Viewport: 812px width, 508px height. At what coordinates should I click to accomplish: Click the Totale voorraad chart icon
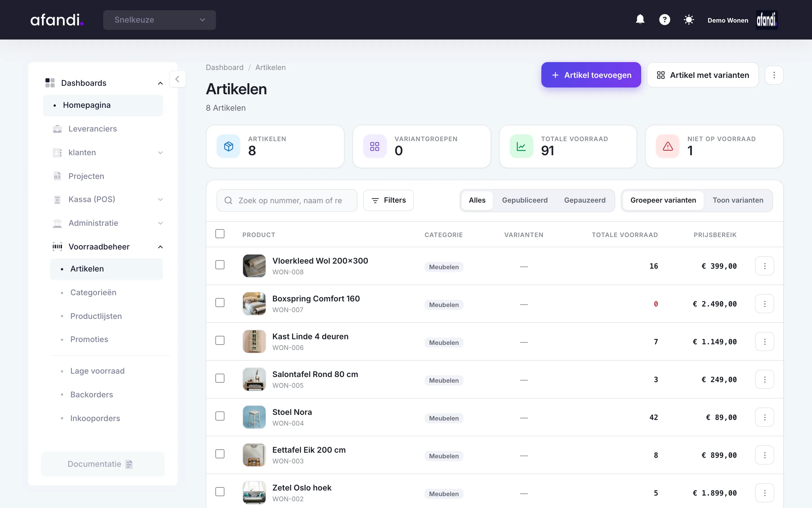[521, 146]
